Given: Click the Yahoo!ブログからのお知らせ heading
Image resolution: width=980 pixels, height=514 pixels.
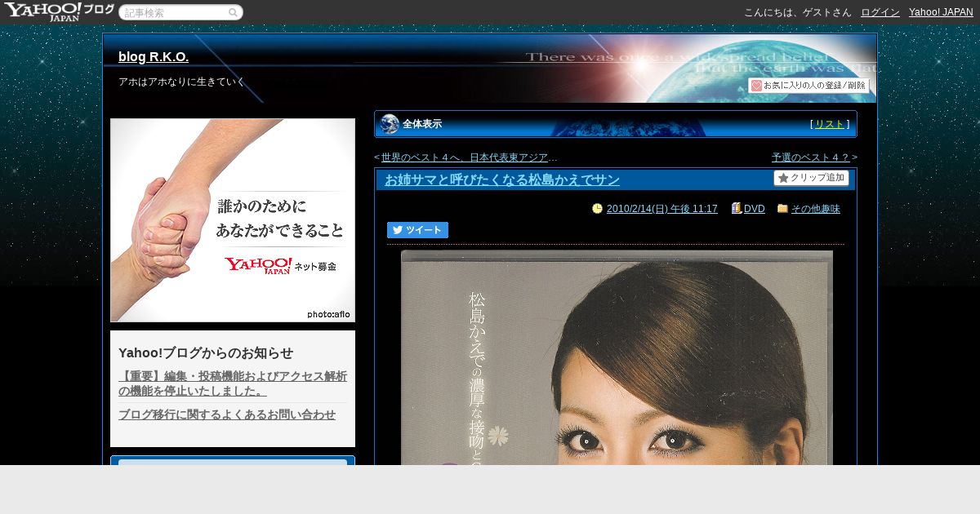Looking at the screenshot, I should [206, 352].
